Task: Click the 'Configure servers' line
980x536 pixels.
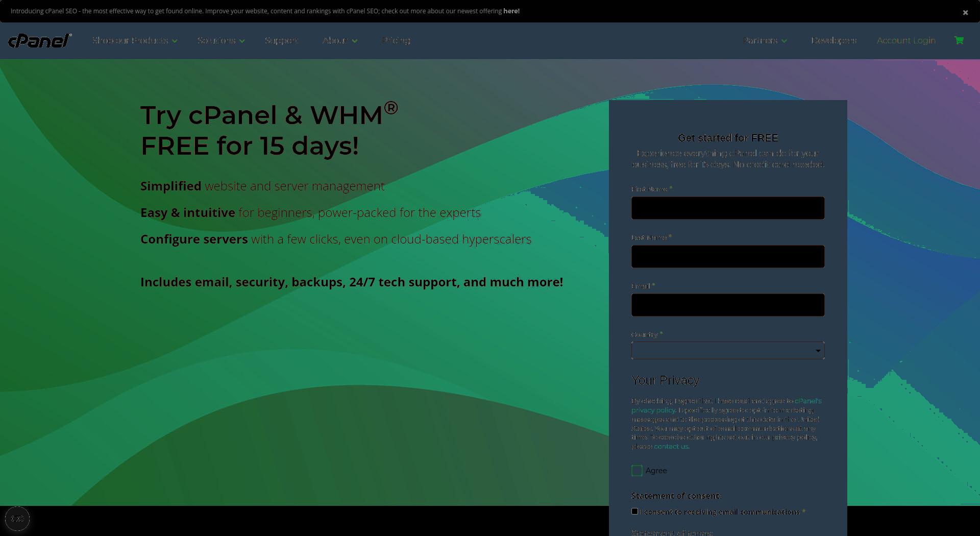Action: tap(336, 239)
